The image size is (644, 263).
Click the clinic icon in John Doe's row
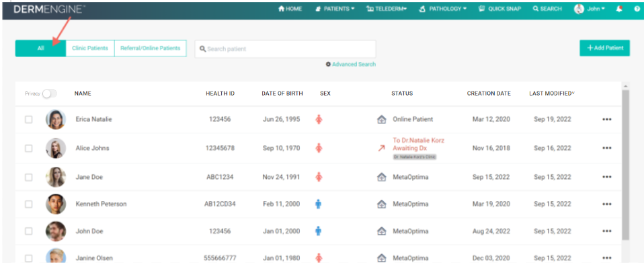(x=382, y=231)
